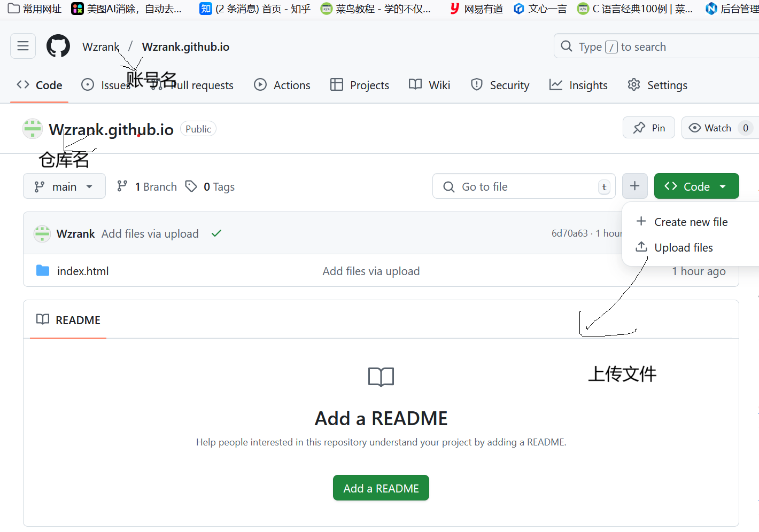Image resolution: width=759 pixels, height=532 pixels.
Task: Click the Security shield icon
Action: tap(477, 84)
